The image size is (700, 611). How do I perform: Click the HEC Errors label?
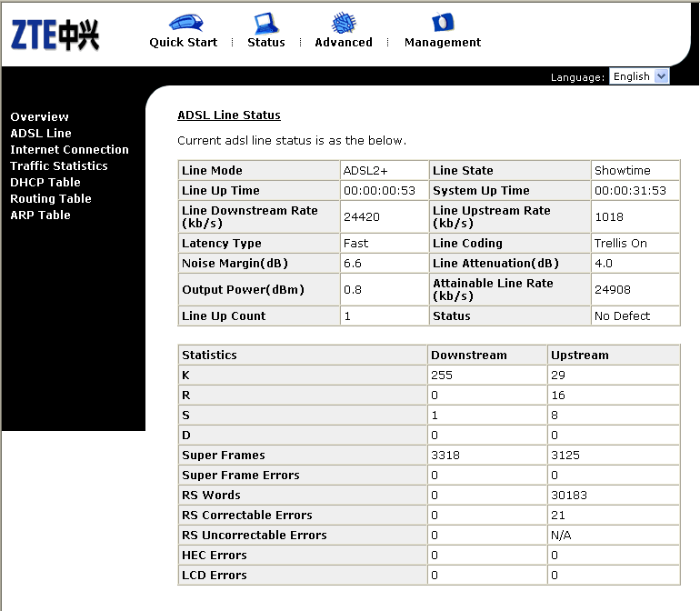click(215, 556)
